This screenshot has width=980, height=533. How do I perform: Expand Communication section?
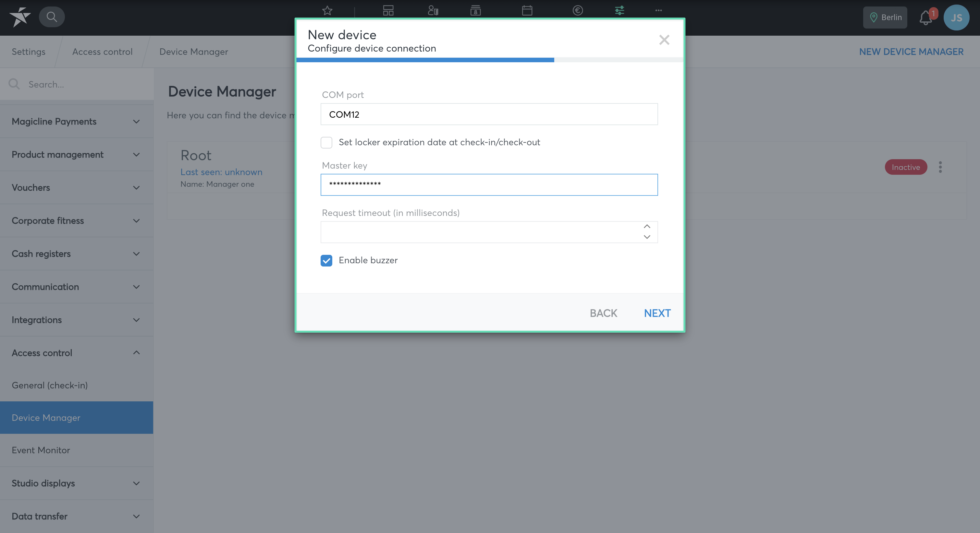pos(77,287)
